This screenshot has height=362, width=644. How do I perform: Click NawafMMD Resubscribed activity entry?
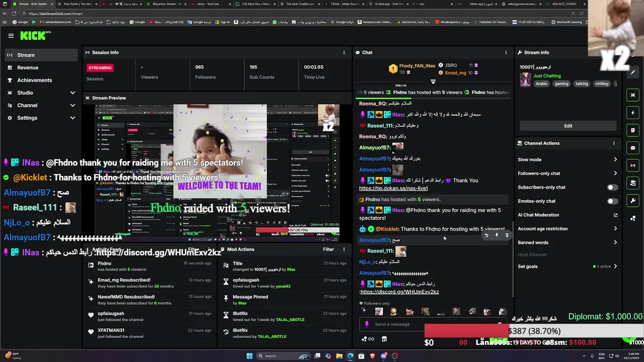pyautogui.click(x=149, y=300)
